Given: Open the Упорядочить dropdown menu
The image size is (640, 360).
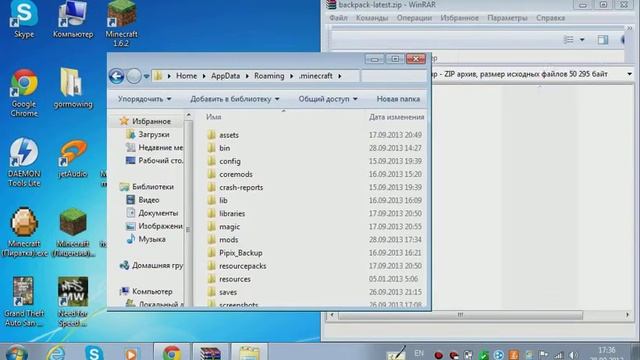Looking at the screenshot, I should [x=144, y=99].
